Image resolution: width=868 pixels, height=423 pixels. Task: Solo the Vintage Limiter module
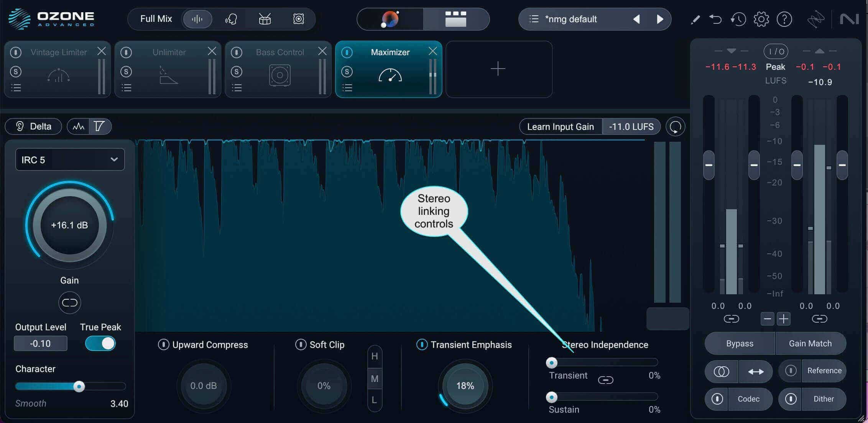point(16,72)
